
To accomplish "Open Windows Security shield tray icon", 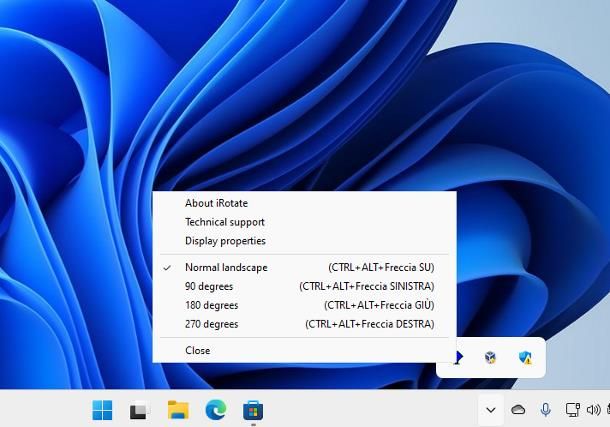I will pyautogui.click(x=525, y=357).
